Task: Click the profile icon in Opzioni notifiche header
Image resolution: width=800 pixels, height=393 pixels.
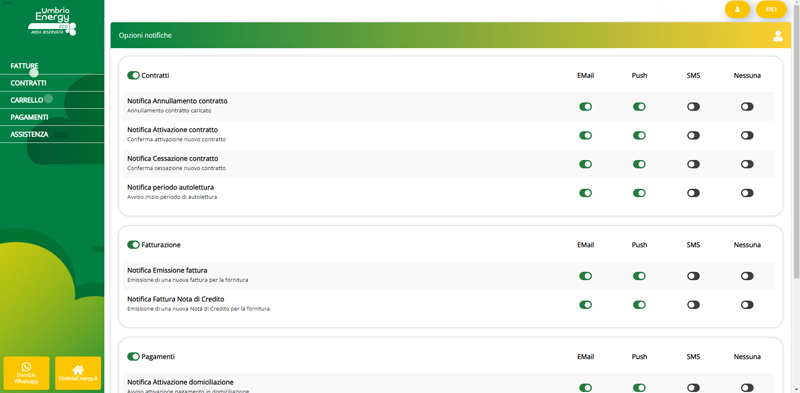Action: (x=778, y=36)
